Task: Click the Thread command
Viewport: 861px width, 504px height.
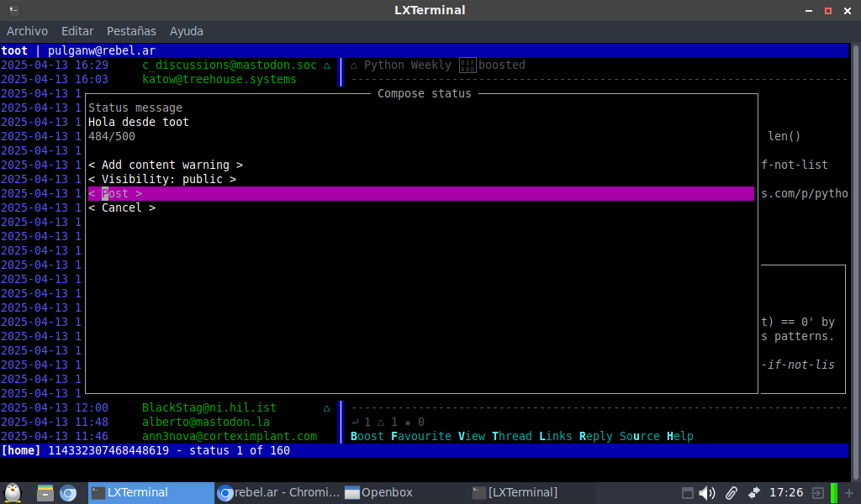Action: pyautogui.click(x=512, y=437)
